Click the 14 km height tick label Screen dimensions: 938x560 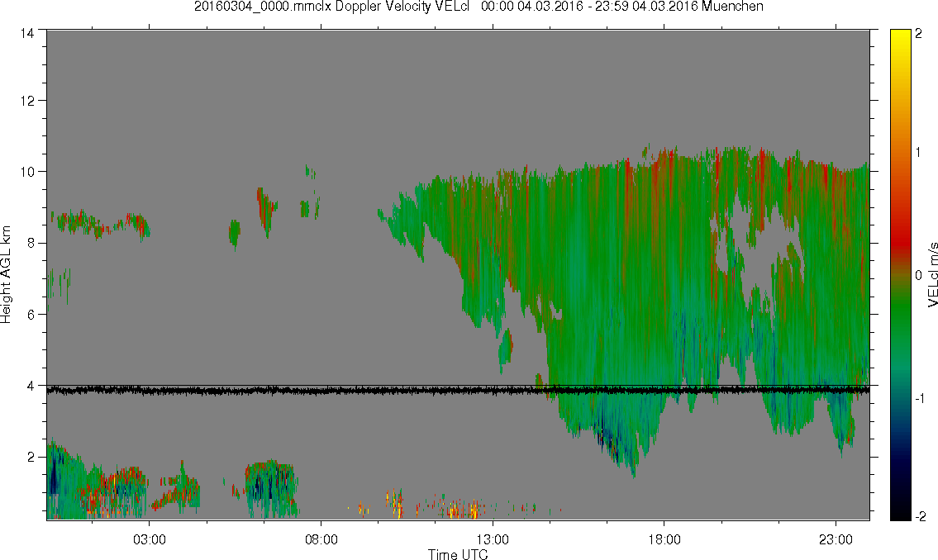pos(27,34)
